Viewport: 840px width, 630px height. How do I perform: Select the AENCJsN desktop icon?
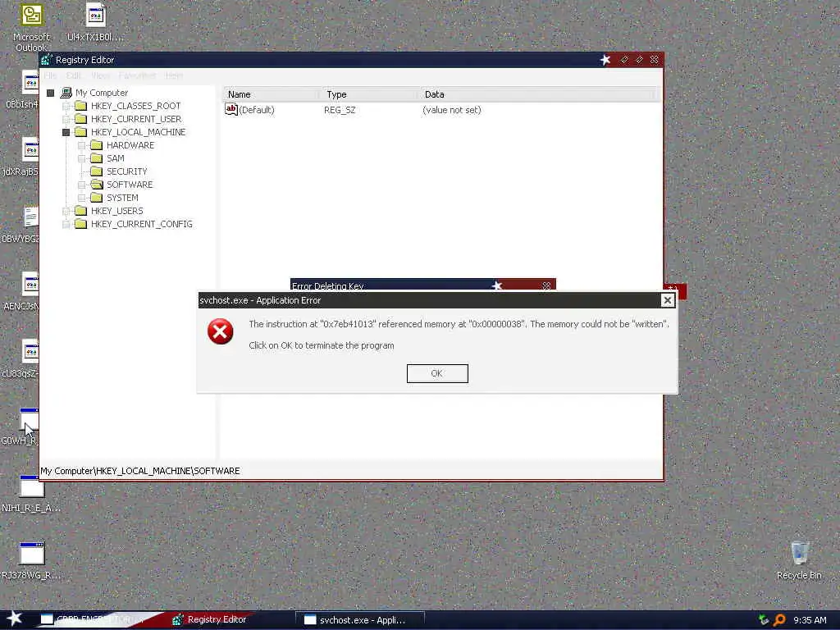tap(21, 292)
